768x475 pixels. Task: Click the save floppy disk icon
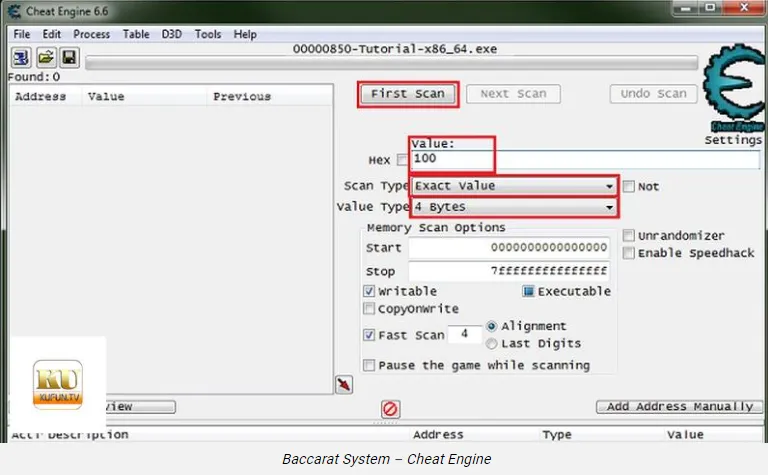[69, 58]
